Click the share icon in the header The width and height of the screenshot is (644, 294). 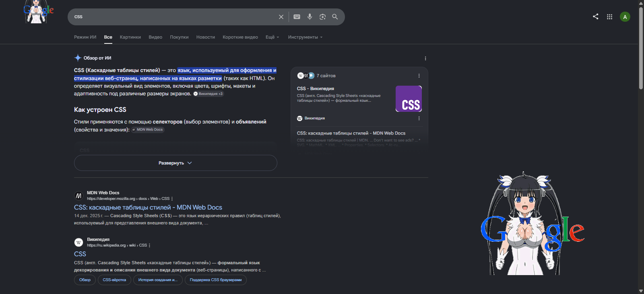[596, 16]
